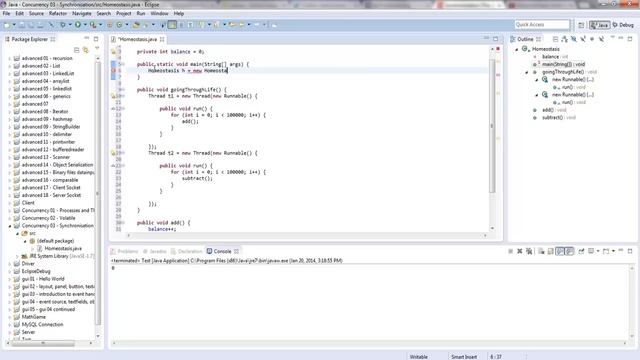Screen dimensions: 640x360
Task: Click into the Quick Access field
Action: pos(542,24)
